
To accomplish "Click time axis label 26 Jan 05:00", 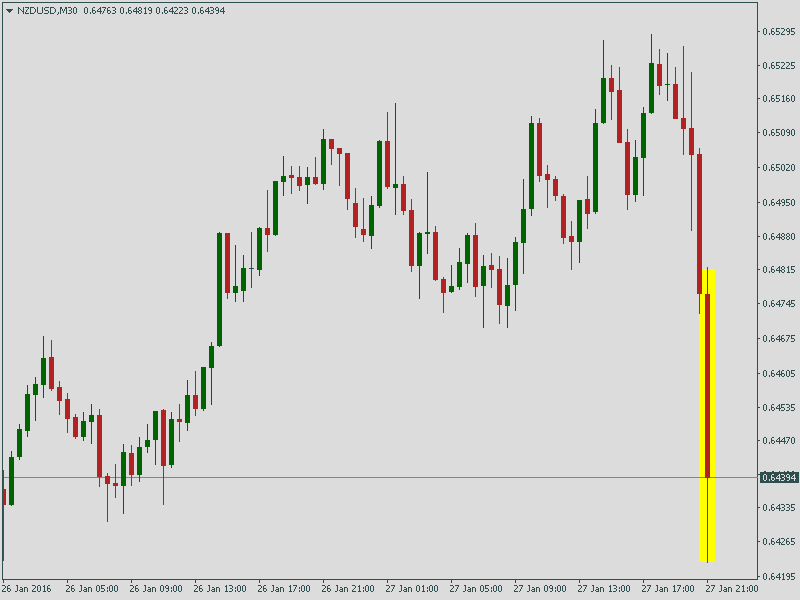I will (x=92, y=589).
